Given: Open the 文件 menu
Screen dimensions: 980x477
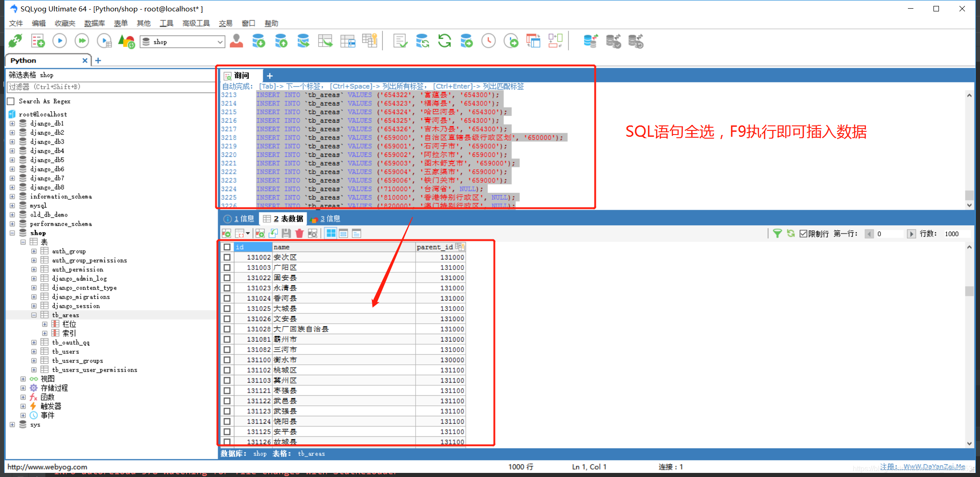Looking at the screenshot, I should 16,23.
